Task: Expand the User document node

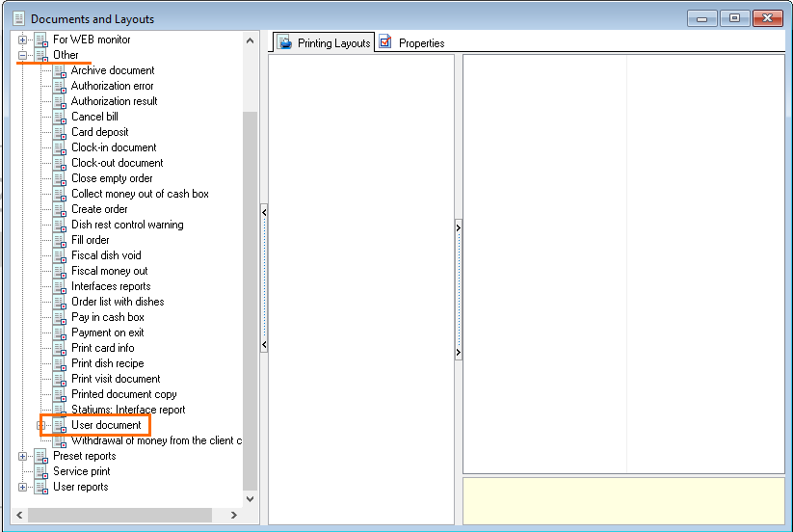Action: [41, 425]
